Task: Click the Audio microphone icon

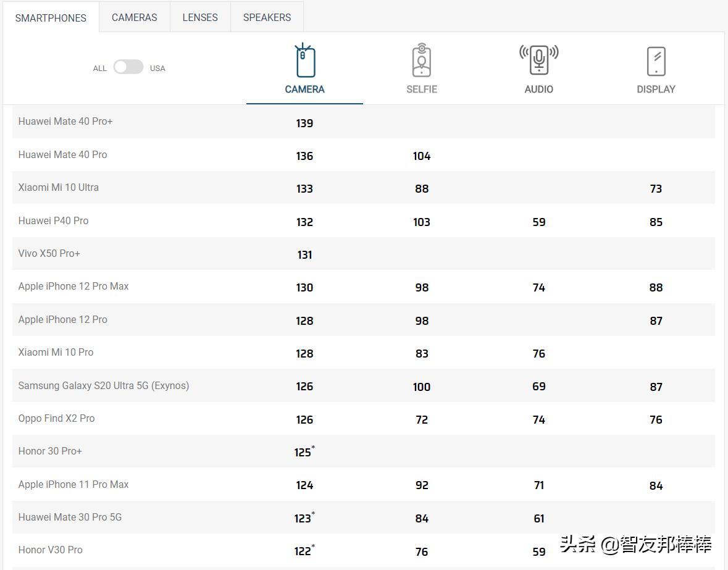Action: (538, 60)
